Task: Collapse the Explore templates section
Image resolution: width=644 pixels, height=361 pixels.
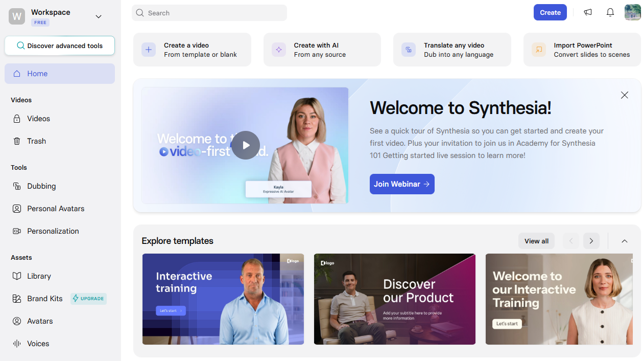Action: [624, 241]
